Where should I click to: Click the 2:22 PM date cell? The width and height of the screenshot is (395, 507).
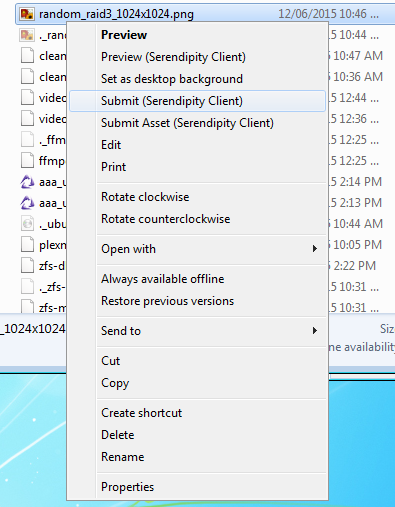(x=352, y=266)
